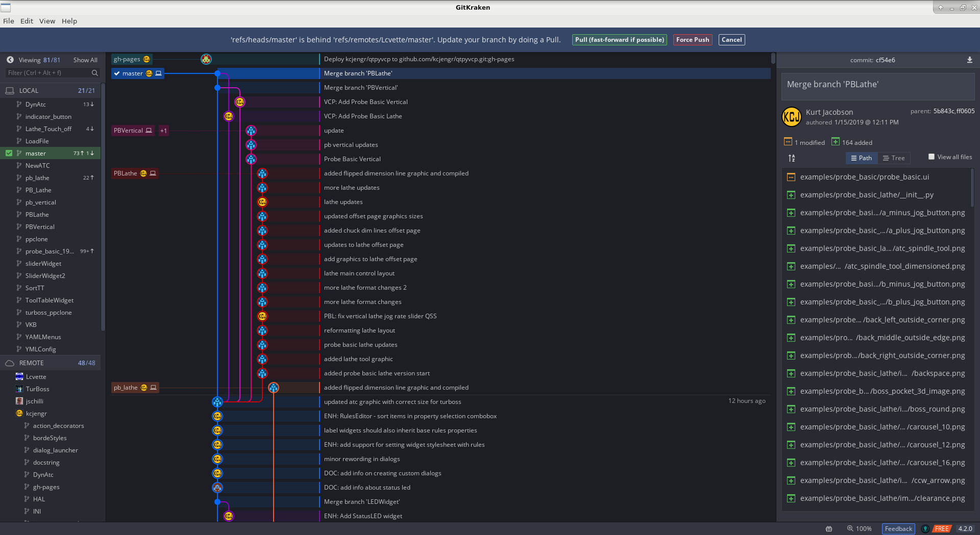The height and width of the screenshot is (535, 980).
Task: Click the modified icon beside probe_basic.ui
Action: 791,177
